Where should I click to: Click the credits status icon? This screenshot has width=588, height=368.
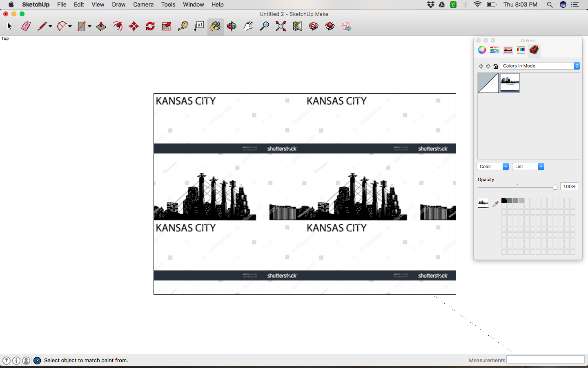[16, 360]
